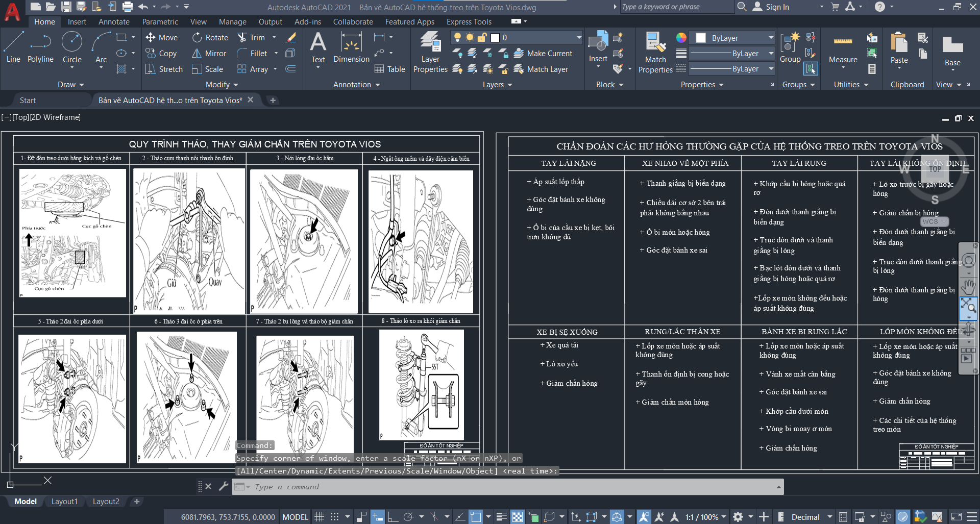The height and width of the screenshot is (524, 980).
Task: Insert a Table
Action: [390, 69]
